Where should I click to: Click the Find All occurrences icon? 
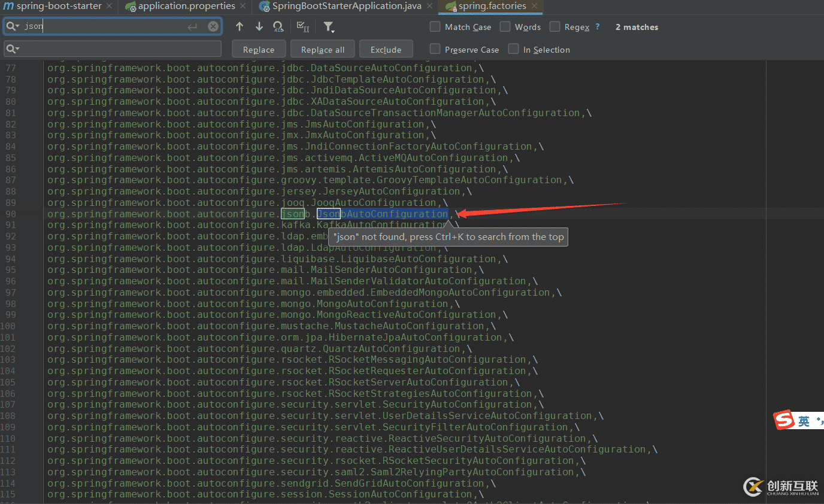(278, 26)
